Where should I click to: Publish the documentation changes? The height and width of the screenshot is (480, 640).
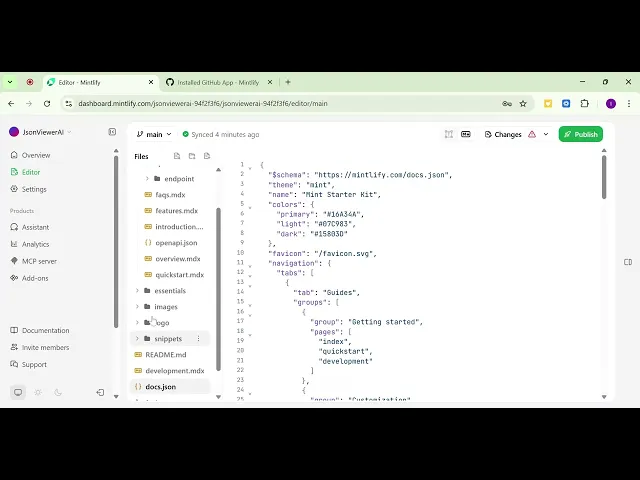580,134
